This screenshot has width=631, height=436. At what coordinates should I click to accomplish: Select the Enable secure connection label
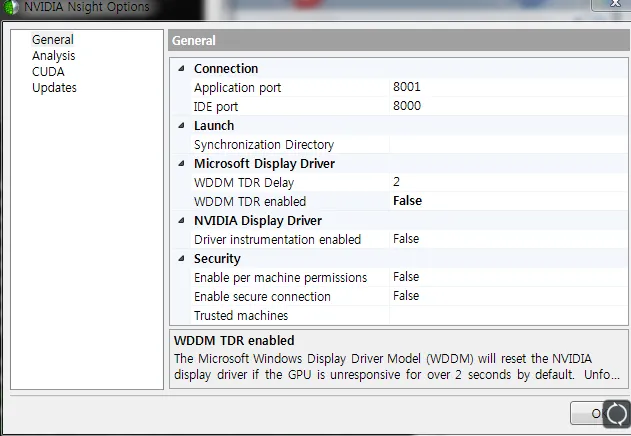(x=262, y=297)
